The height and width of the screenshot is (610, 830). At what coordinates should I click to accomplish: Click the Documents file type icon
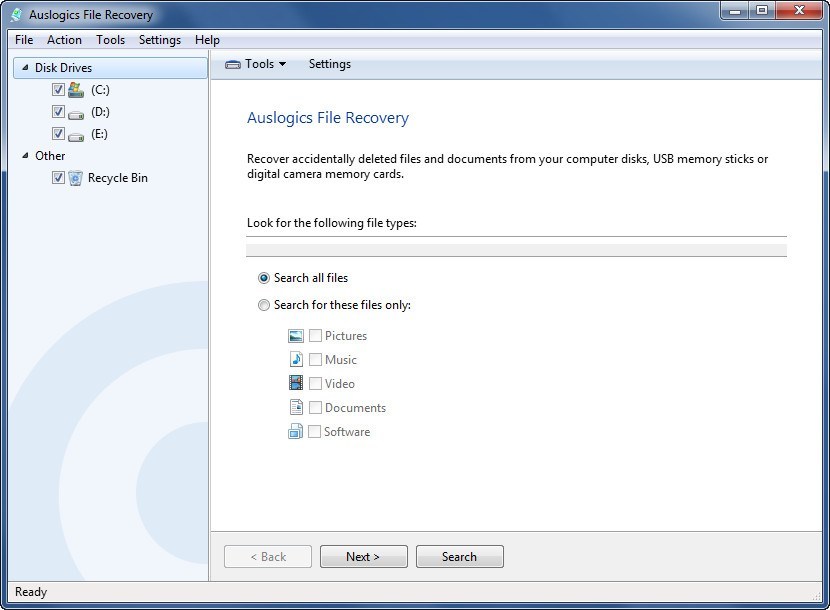pos(297,407)
